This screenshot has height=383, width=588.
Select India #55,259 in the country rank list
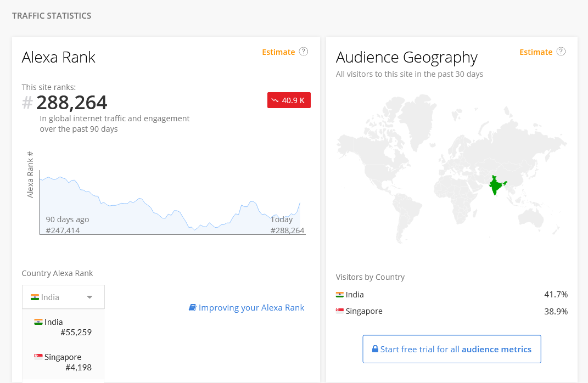tap(63, 327)
